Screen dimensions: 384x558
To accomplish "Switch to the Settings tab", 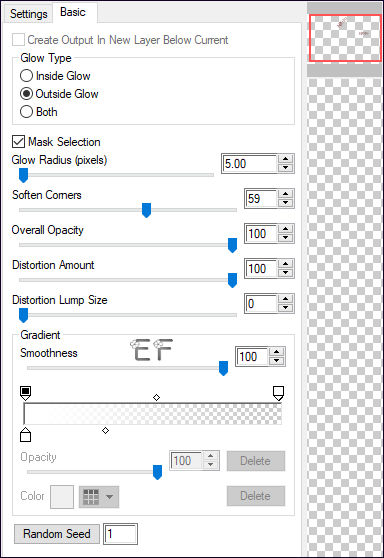I will (28, 14).
